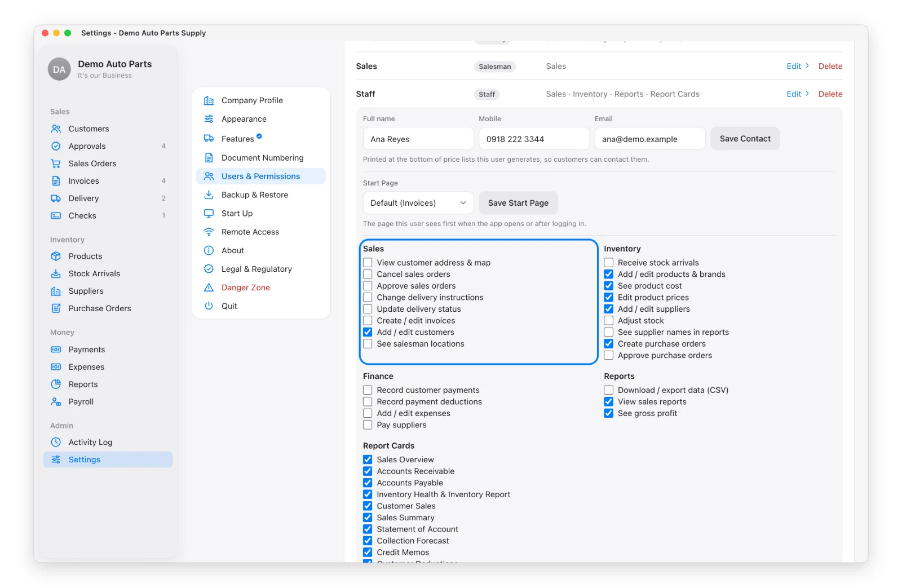902x588 pixels.
Task: Uncheck See gross profit
Action: tap(609, 413)
